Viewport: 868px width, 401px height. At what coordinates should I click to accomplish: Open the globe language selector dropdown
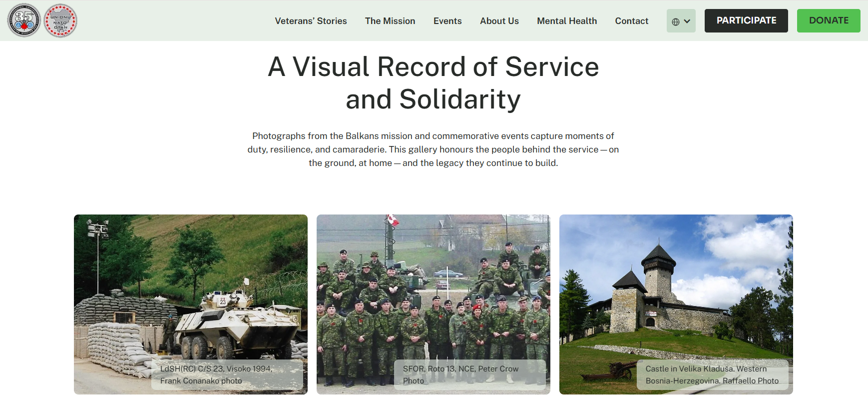[x=681, y=21]
